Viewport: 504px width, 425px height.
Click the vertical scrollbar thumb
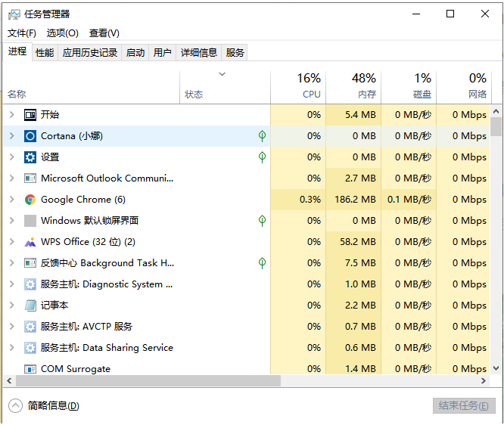coord(496,126)
